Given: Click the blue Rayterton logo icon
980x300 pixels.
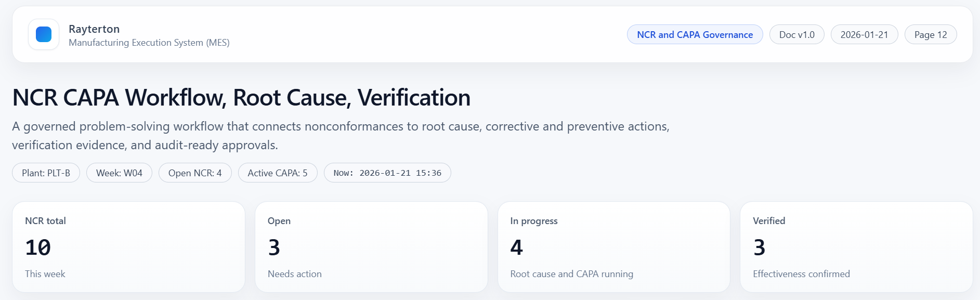Looking at the screenshot, I should (44, 34).
